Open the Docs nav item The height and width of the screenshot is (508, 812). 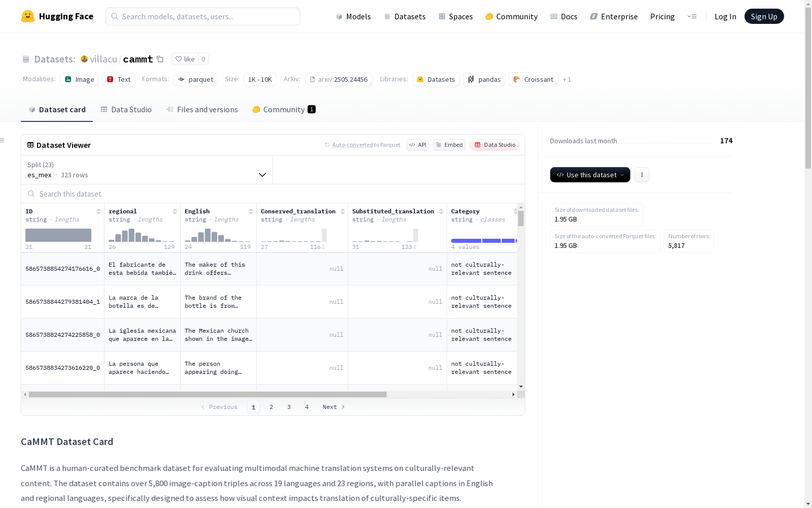point(564,16)
